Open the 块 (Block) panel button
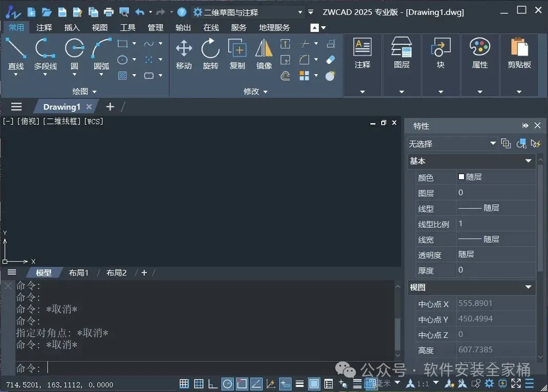548x392 pixels. (441, 53)
